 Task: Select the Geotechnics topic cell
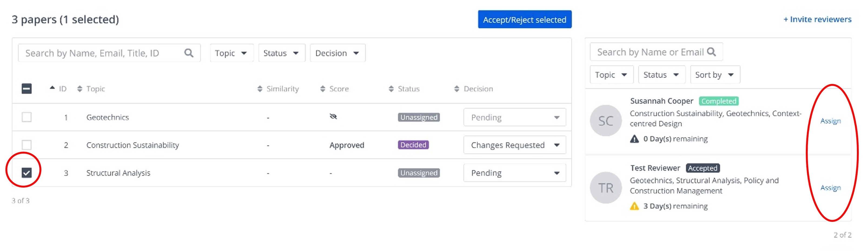(x=108, y=117)
